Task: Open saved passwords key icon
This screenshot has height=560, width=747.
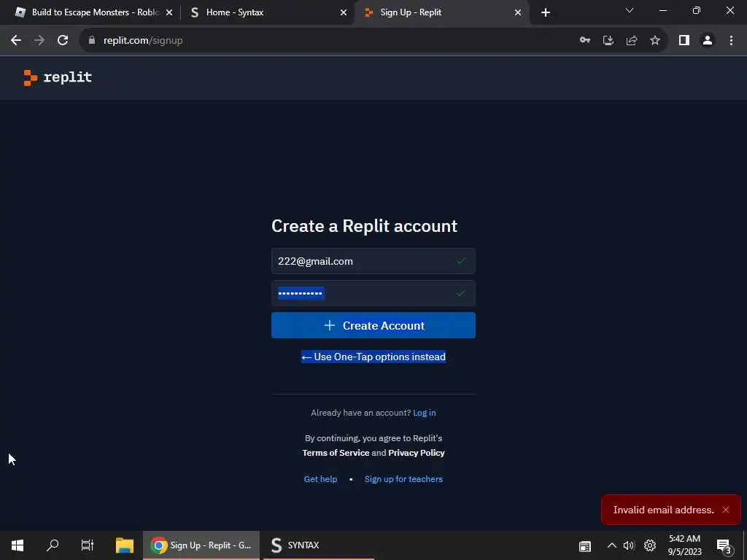Action: (585, 41)
